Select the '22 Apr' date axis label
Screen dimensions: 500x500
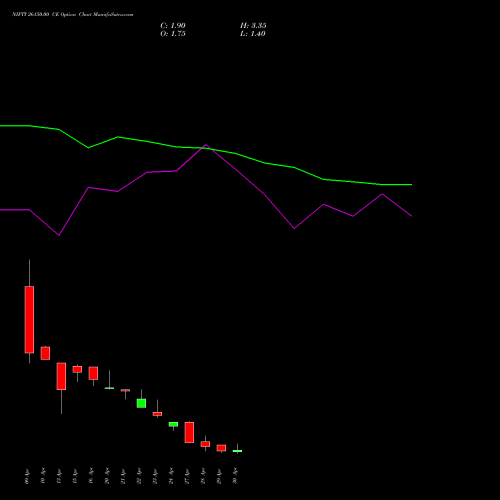139,476
